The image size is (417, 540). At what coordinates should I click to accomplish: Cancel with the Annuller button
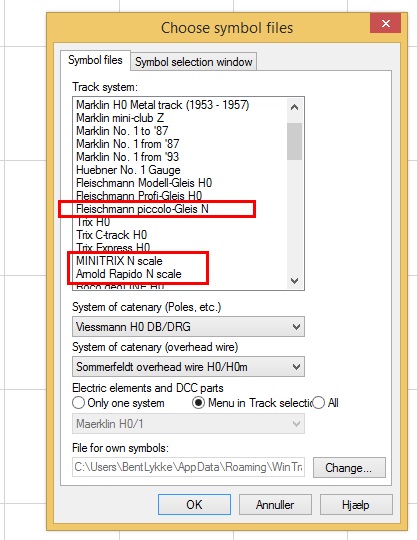pos(275,505)
